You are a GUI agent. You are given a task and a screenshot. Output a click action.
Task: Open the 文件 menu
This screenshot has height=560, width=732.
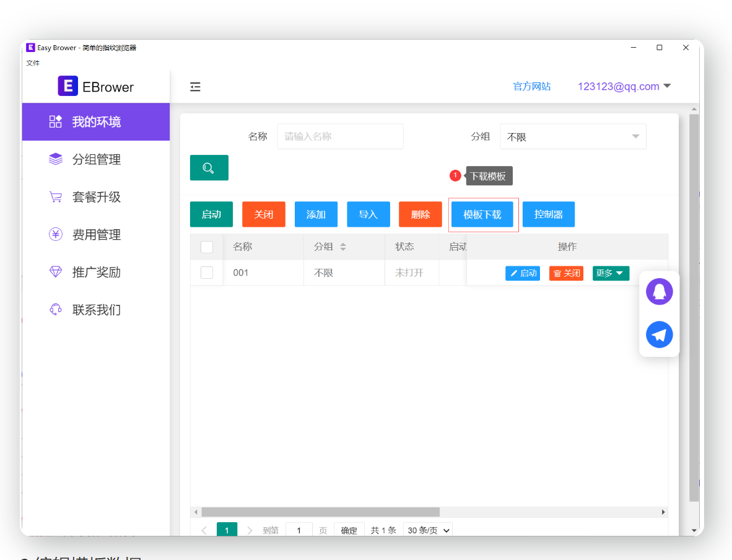33,63
